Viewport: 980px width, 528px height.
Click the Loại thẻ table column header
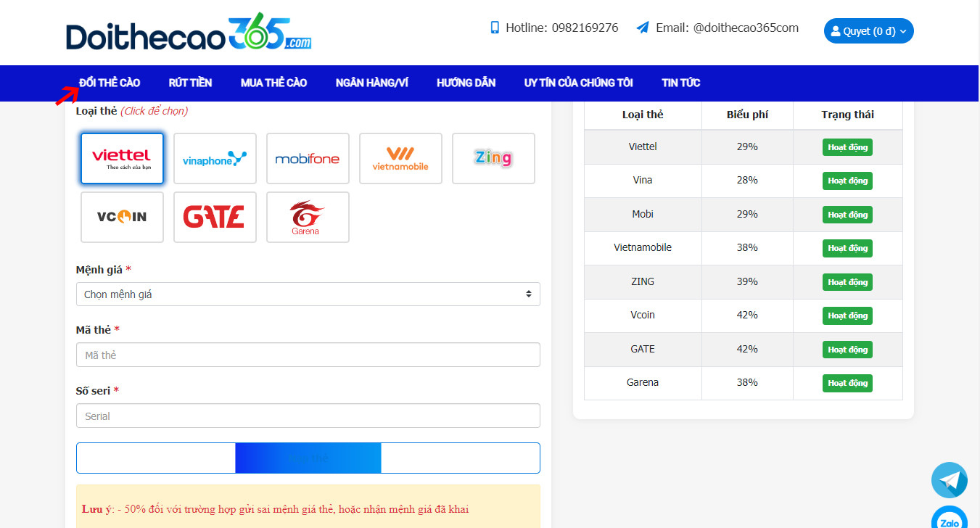643,115
